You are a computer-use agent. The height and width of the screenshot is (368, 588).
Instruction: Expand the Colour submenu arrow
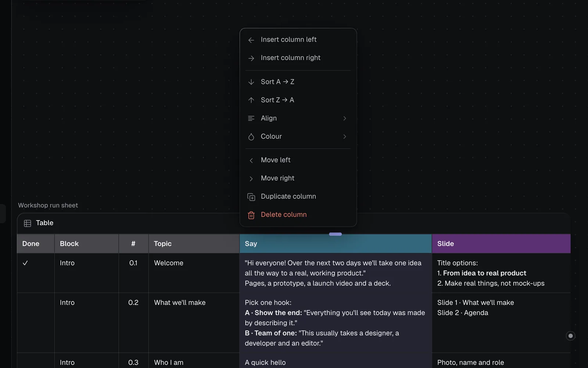[344, 137]
